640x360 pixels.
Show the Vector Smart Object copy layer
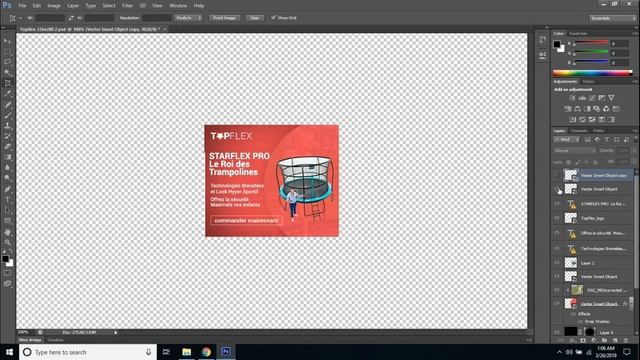click(557, 176)
